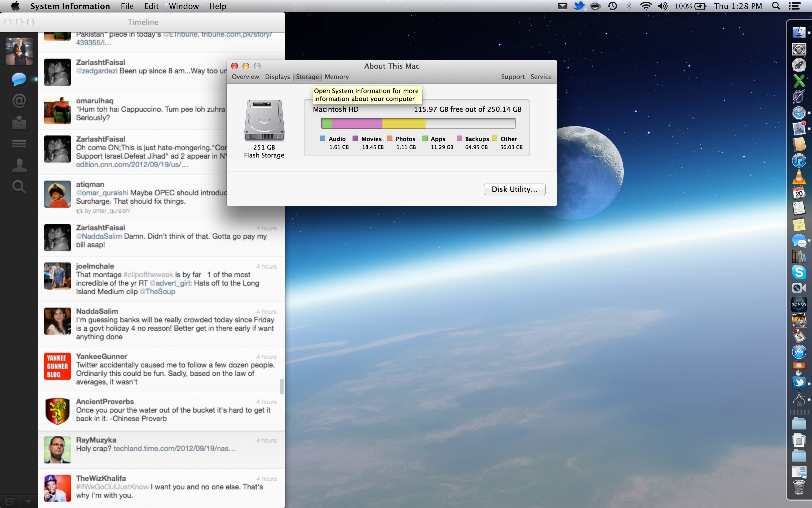Open the Help menu

point(218,6)
